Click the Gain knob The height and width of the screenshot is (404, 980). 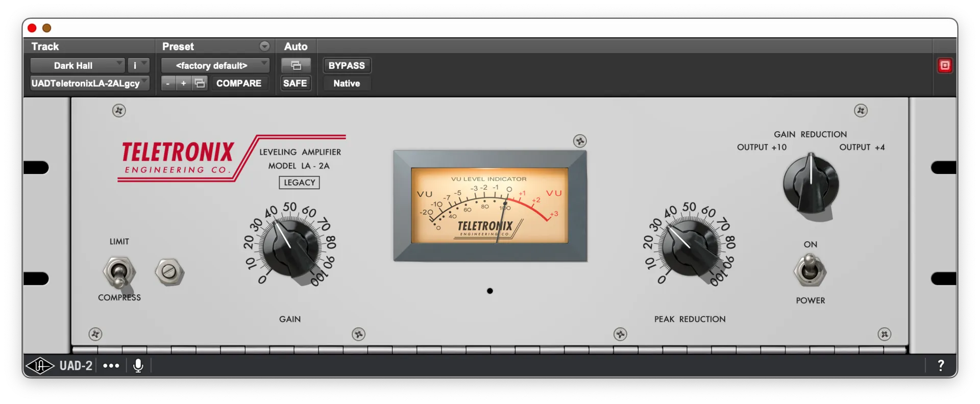click(x=291, y=247)
